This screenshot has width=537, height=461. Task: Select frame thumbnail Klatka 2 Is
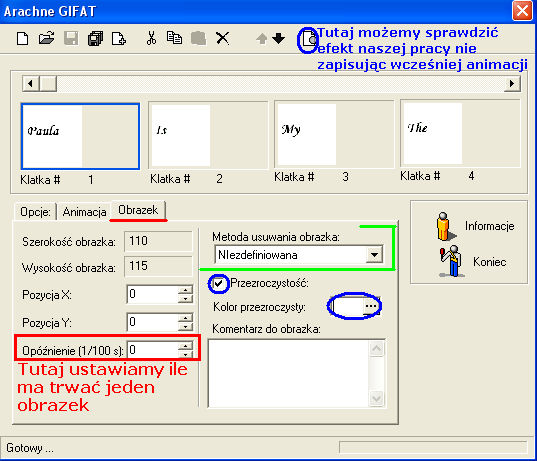(x=208, y=135)
